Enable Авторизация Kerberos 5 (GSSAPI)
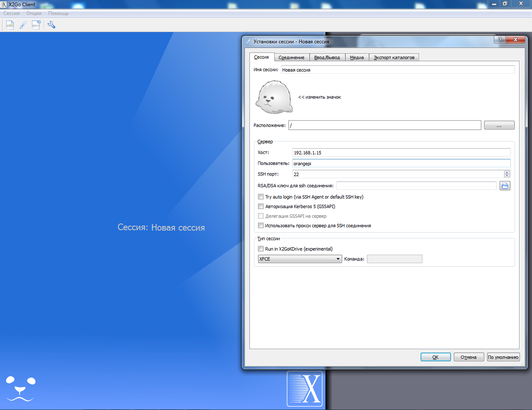 tap(261, 206)
